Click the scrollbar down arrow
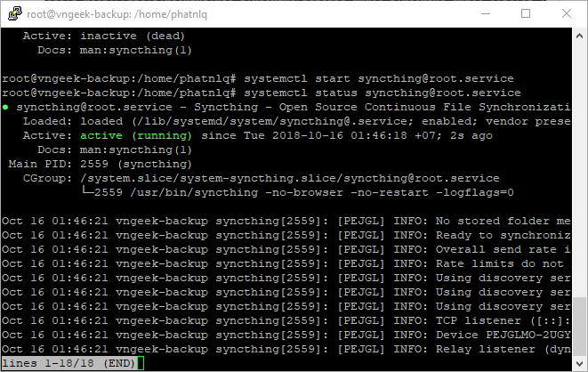Viewport: 588px width, 372px height. 579,363
